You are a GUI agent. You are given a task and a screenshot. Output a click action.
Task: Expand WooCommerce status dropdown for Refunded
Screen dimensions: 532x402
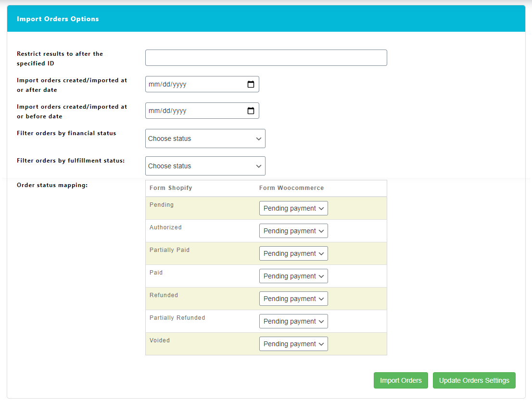[293, 299]
